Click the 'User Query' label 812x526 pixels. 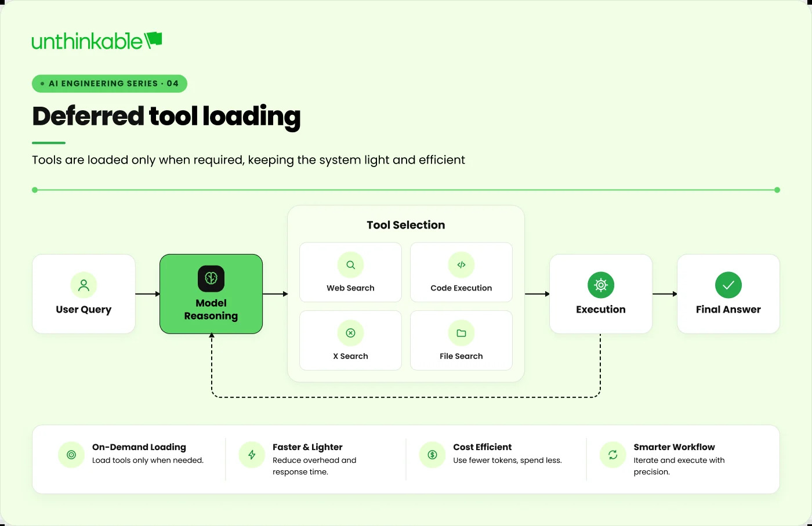tap(84, 310)
